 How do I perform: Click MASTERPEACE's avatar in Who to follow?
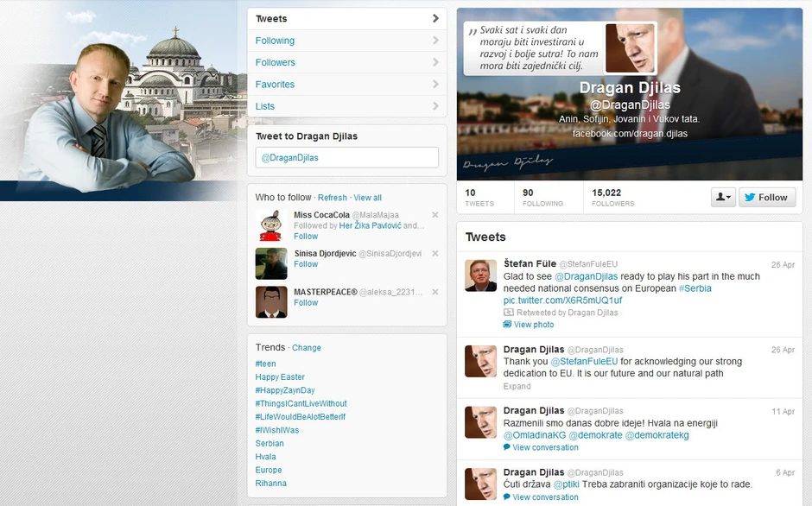pos(271,302)
